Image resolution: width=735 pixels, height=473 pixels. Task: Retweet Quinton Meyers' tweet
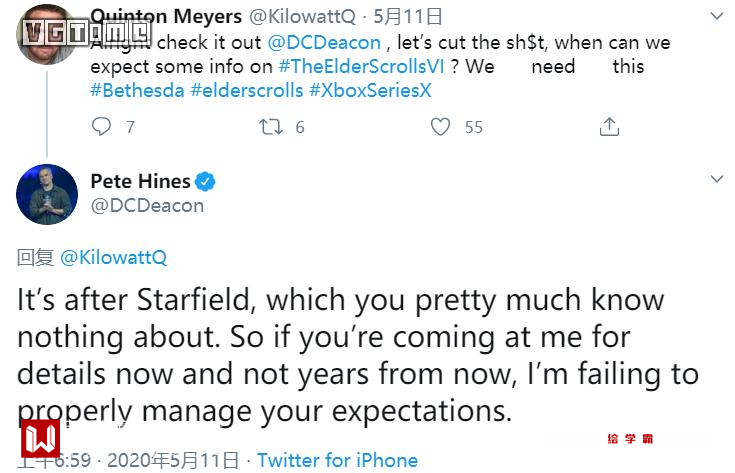270,127
